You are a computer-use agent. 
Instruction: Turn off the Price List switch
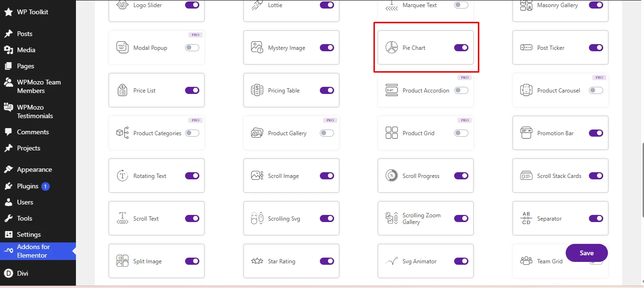[x=192, y=91]
